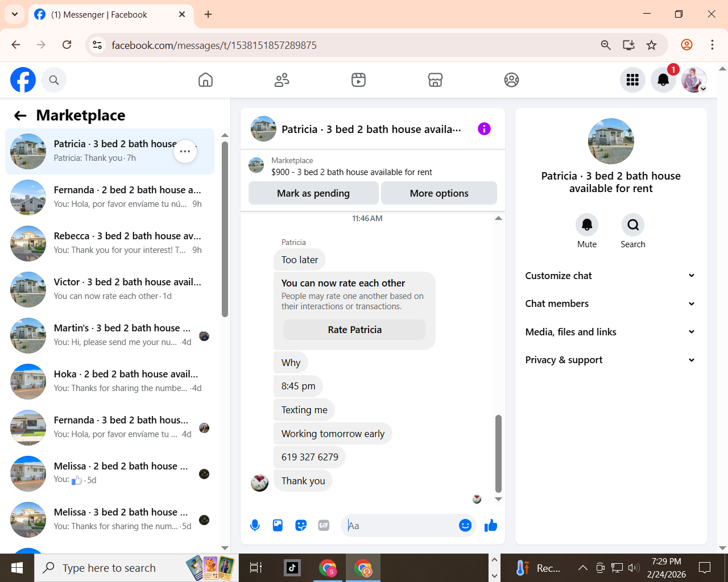Mute the conversation bell icon
The image size is (728, 582).
pyautogui.click(x=587, y=225)
